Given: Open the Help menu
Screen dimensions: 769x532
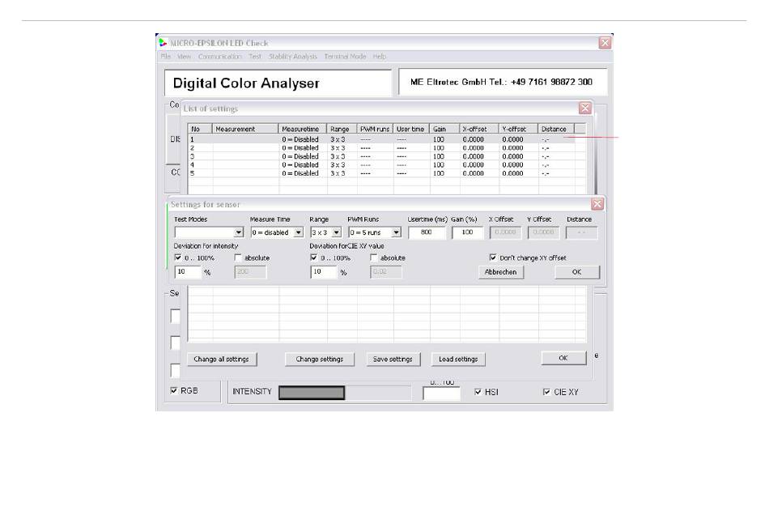Looking at the screenshot, I should point(379,57).
